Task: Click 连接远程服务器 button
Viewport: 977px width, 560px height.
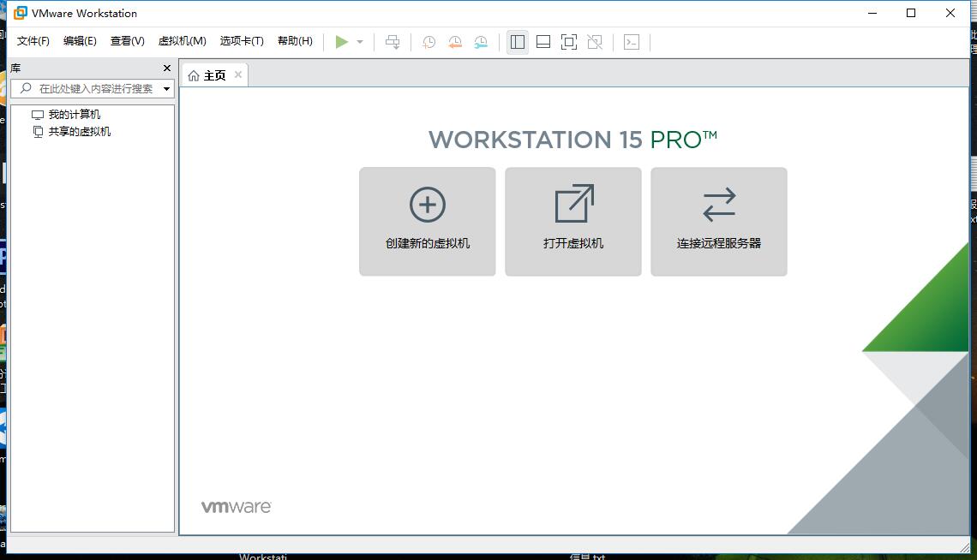Action: point(718,221)
